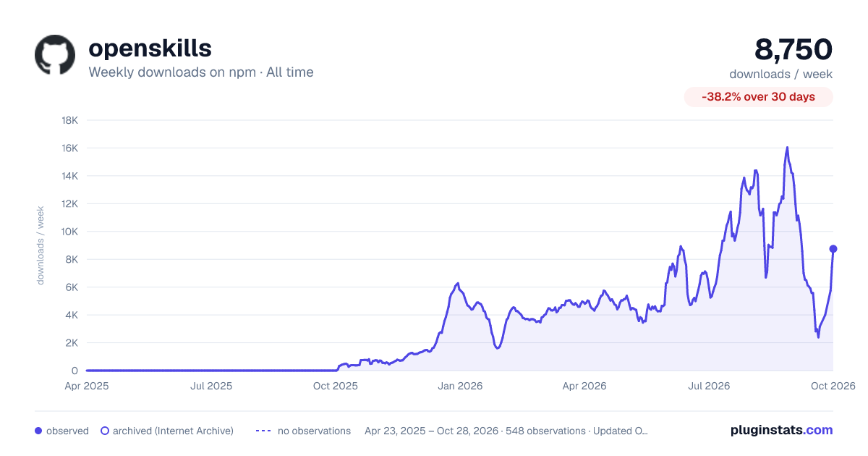Click the 16K y-axis label
This screenshot has height=456, width=868.
(69, 148)
